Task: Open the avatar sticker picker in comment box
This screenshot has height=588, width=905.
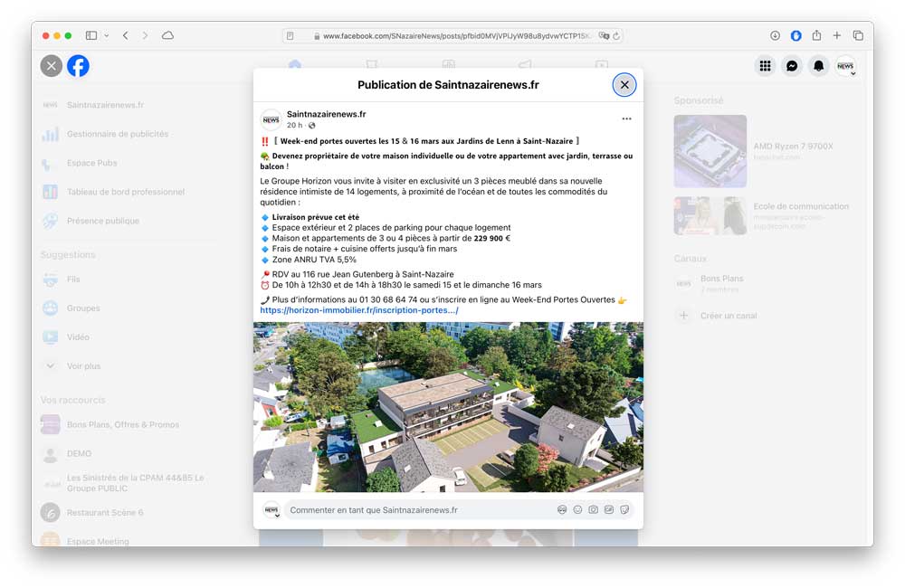Action: tap(562, 510)
